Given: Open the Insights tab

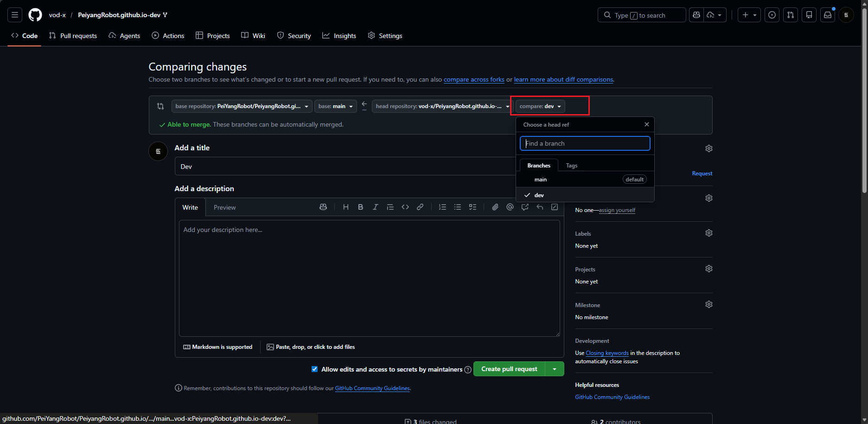Looking at the screenshot, I should [x=339, y=36].
